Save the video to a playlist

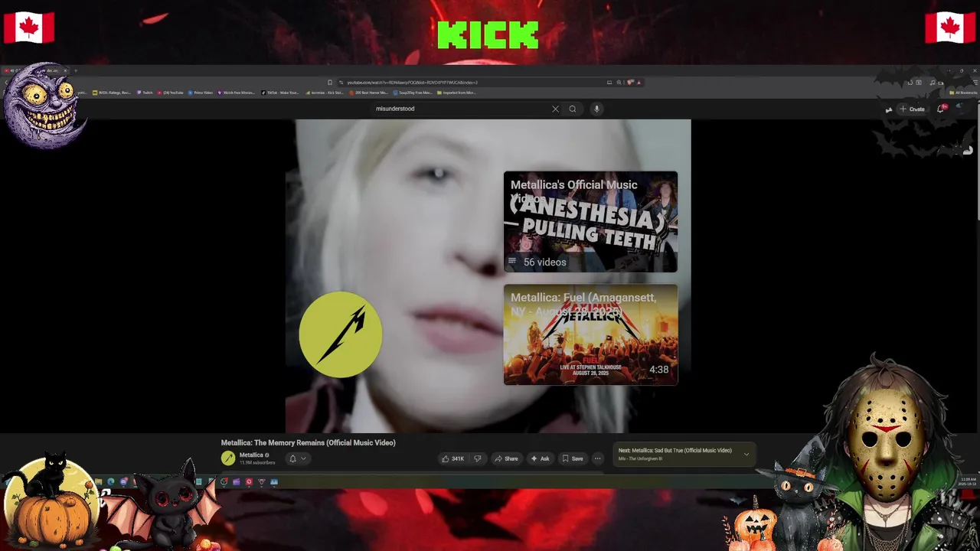(573, 458)
